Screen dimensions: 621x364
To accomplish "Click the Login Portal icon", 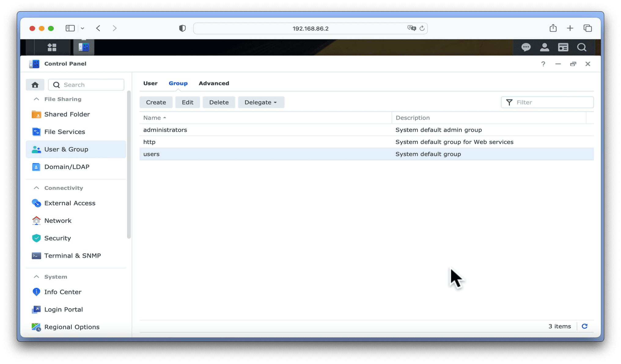I will 36,309.
